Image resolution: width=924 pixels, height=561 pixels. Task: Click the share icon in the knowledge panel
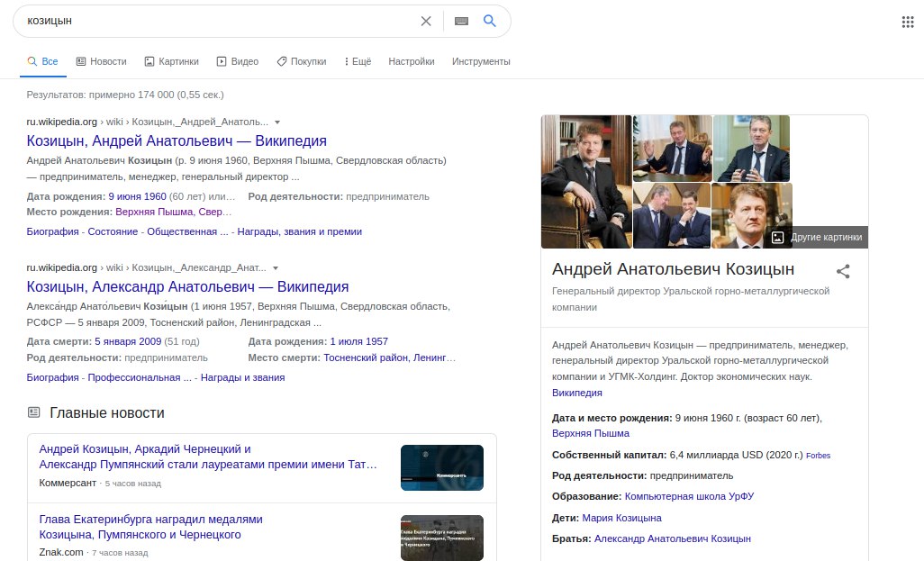pyautogui.click(x=843, y=271)
